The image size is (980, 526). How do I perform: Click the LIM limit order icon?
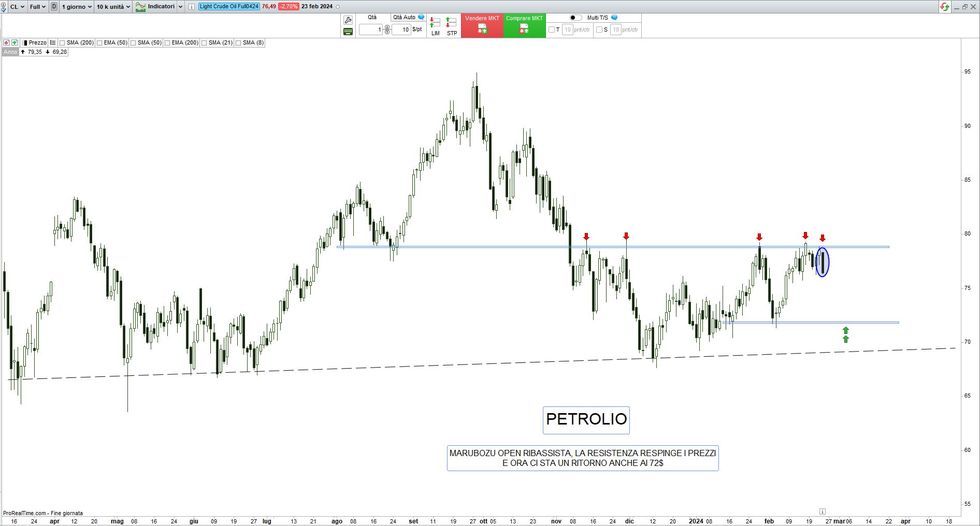tap(435, 26)
